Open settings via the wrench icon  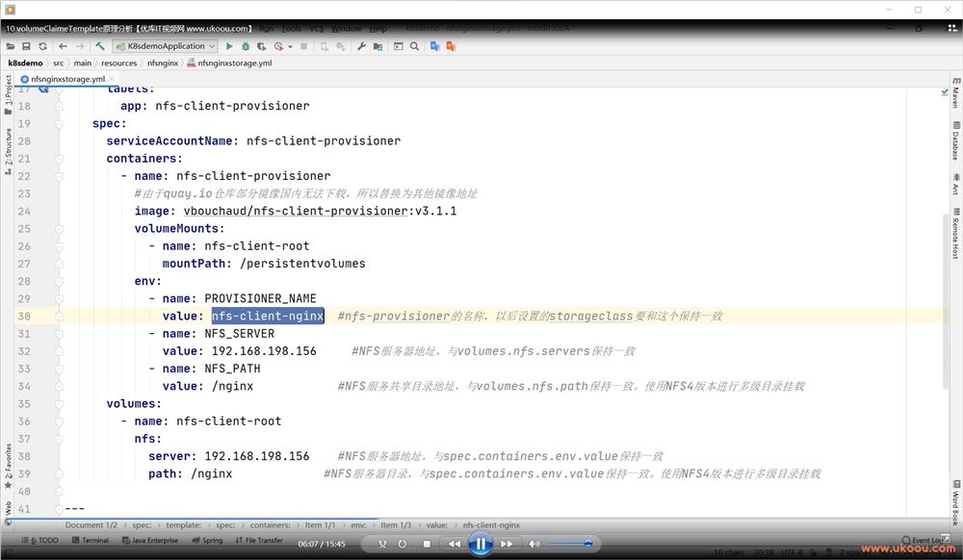361,46
